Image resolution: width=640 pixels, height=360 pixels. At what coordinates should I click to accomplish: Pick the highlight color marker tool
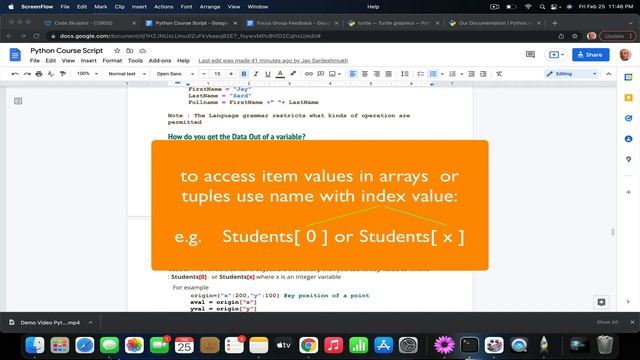pyautogui.click(x=293, y=74)
